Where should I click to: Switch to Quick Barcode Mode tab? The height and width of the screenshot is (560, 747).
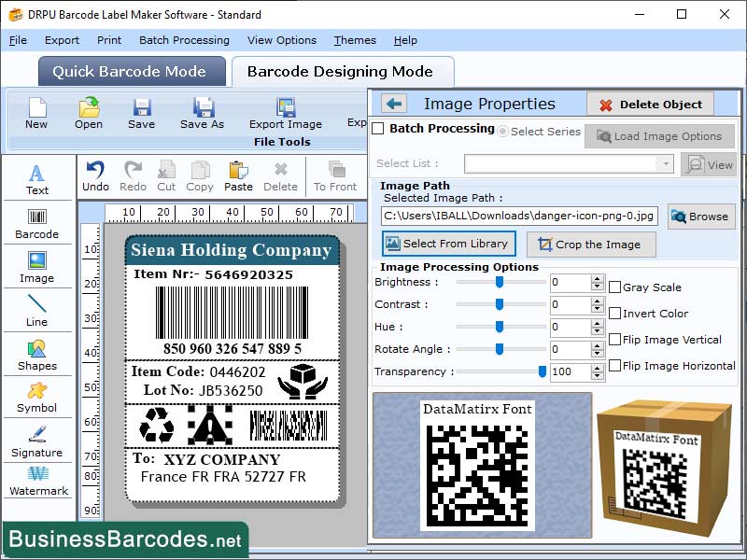(132, 72)
